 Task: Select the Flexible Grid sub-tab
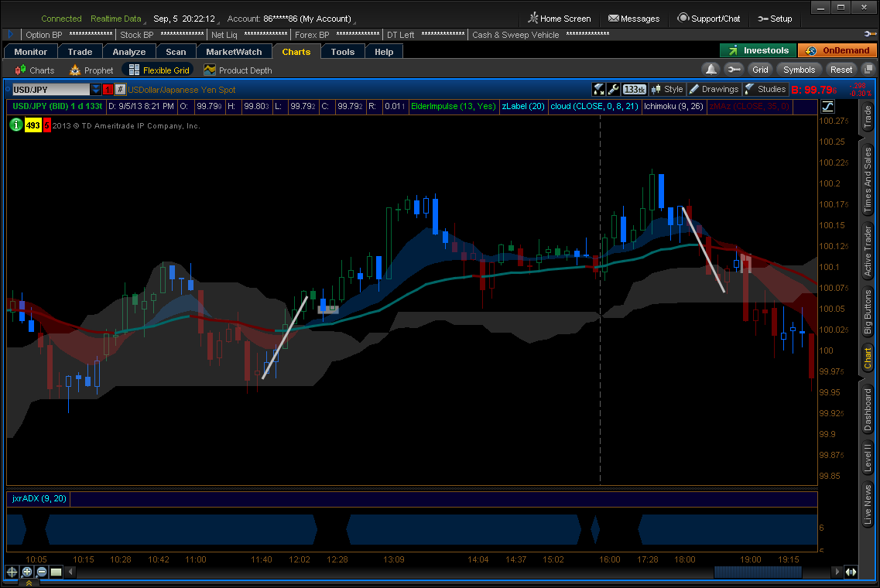(158, 70)
